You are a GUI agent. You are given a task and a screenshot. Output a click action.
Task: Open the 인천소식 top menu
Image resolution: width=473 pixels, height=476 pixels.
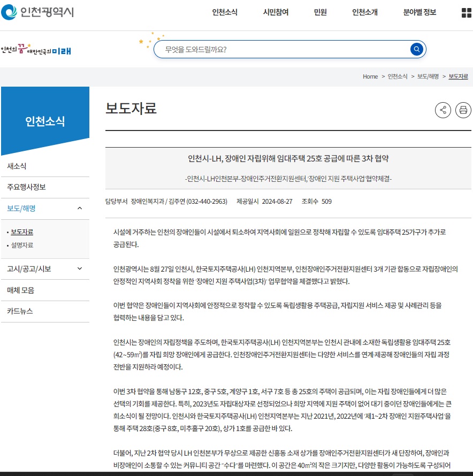coord(225,12)
